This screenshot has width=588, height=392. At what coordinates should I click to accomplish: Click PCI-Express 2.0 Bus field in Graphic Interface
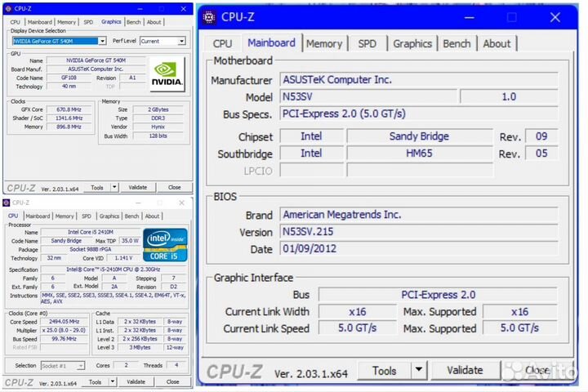[x=438, y=295]
